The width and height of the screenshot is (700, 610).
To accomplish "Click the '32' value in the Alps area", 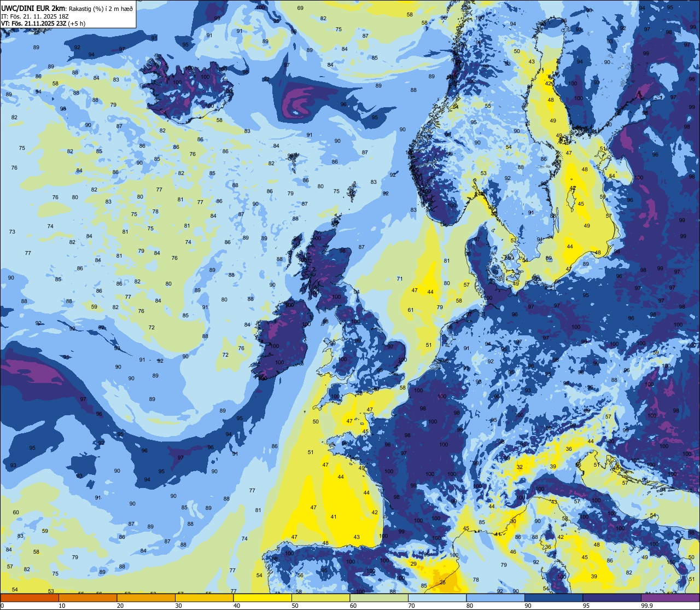I will pos(520,467).
